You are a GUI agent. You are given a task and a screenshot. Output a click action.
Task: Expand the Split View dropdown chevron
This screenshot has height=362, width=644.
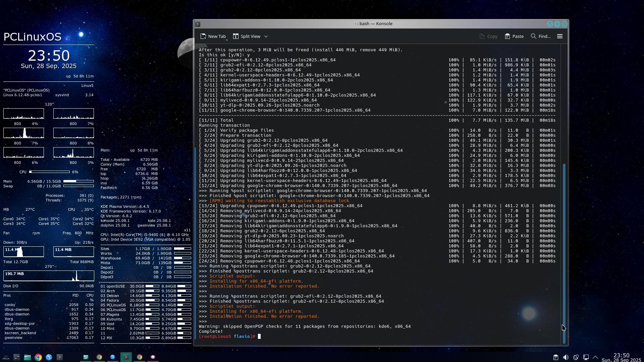tap(266, 36)
